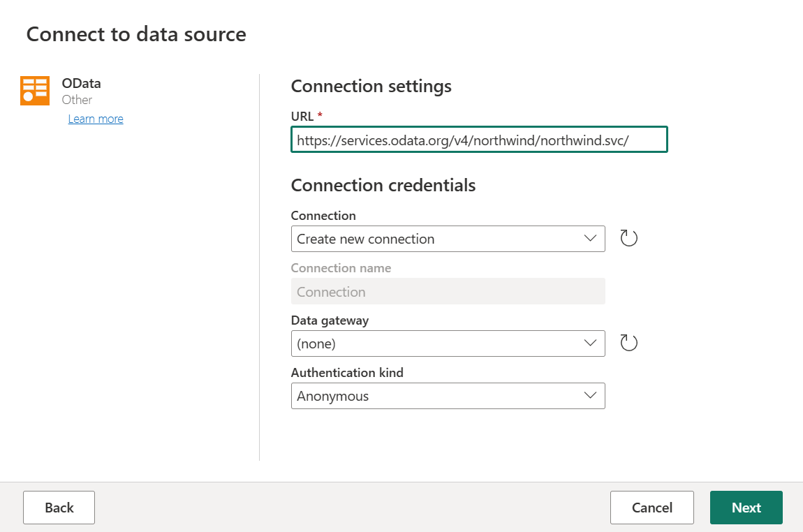
Task: Click the Connection settings heading
Action: click(x=371, y=86)
